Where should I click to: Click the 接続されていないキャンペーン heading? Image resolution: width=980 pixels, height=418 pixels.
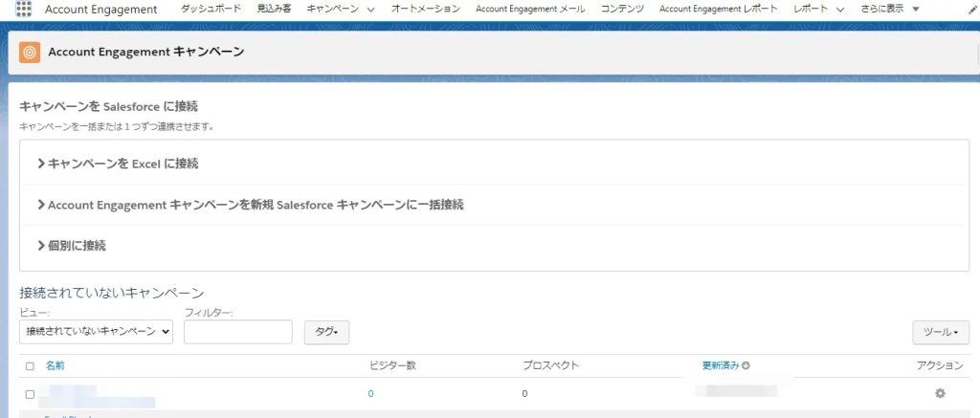pos(112,293)
